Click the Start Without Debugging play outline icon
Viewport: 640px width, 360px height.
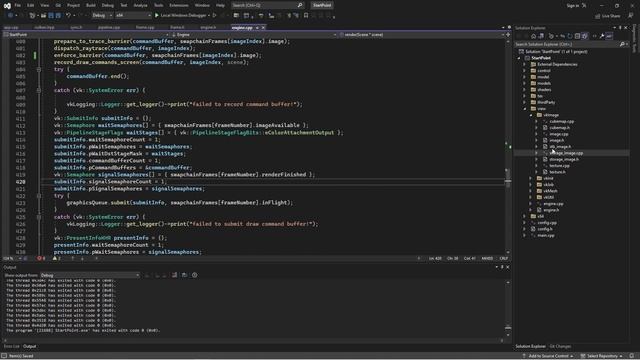(x=215, y=16)
